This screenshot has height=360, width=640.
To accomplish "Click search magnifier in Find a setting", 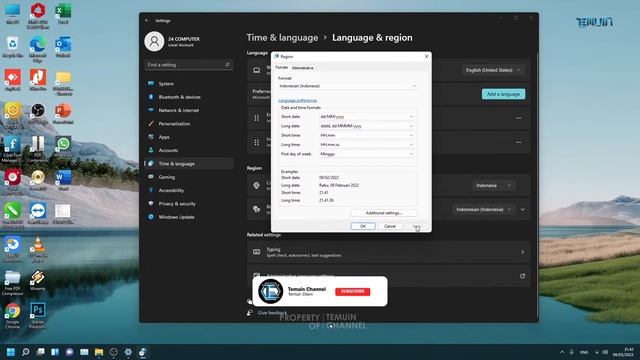I will [x=227, y=64].
